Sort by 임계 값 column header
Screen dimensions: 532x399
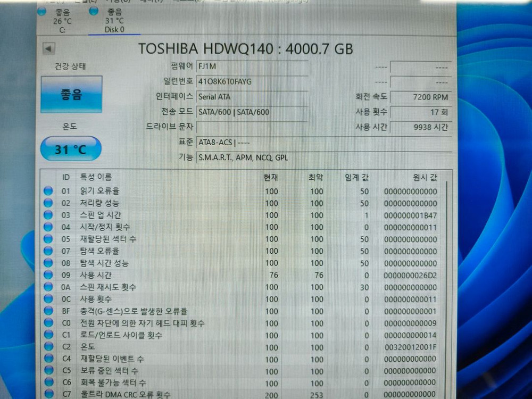(356, 177)
